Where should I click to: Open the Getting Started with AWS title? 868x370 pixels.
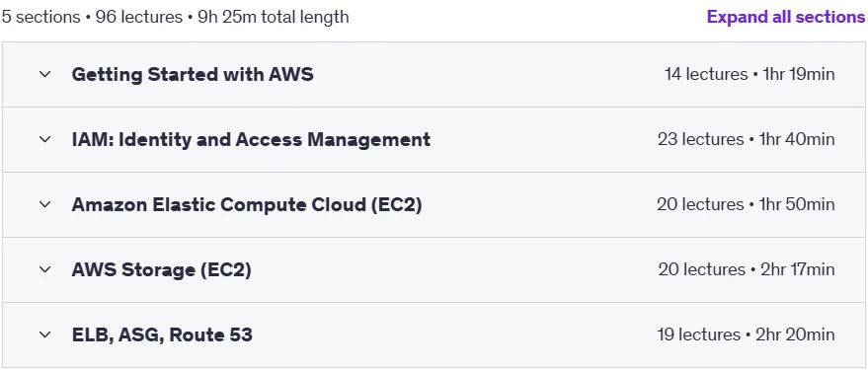[193, 74]
